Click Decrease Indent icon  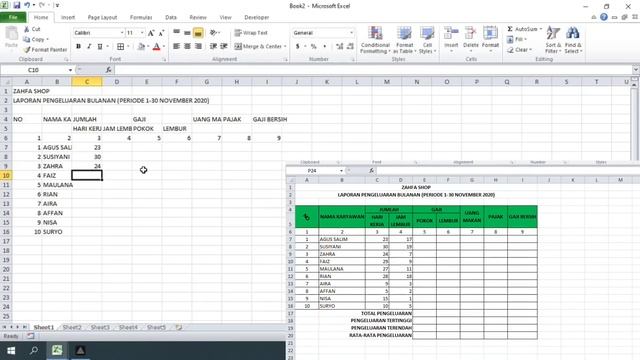pyautogui.click(x=213, y=47)
